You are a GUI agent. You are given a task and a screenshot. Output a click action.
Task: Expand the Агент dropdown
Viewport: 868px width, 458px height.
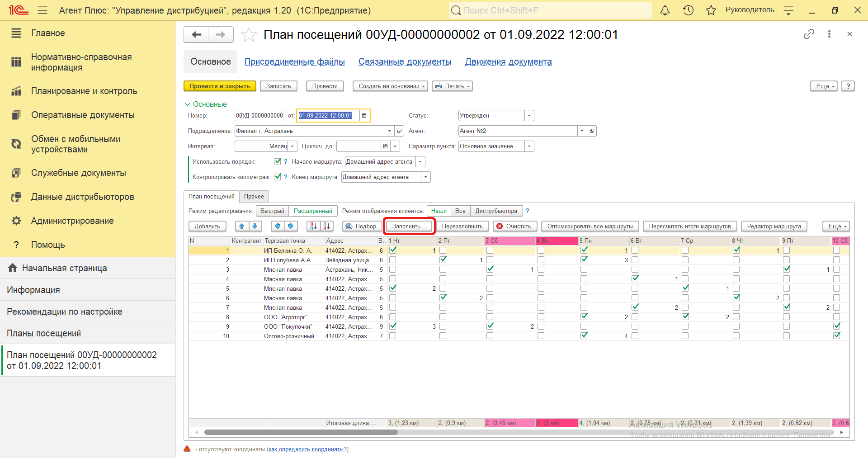pyautogui.click(x=582, y=131)
